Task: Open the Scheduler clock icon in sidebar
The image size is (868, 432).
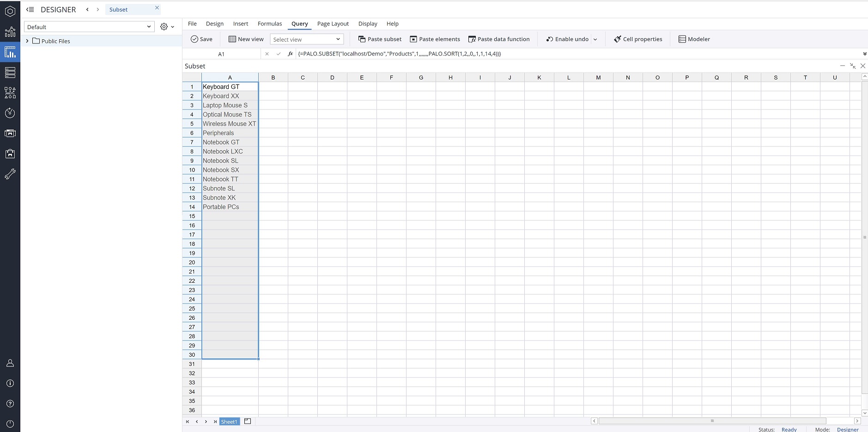Action: [10, 113]
